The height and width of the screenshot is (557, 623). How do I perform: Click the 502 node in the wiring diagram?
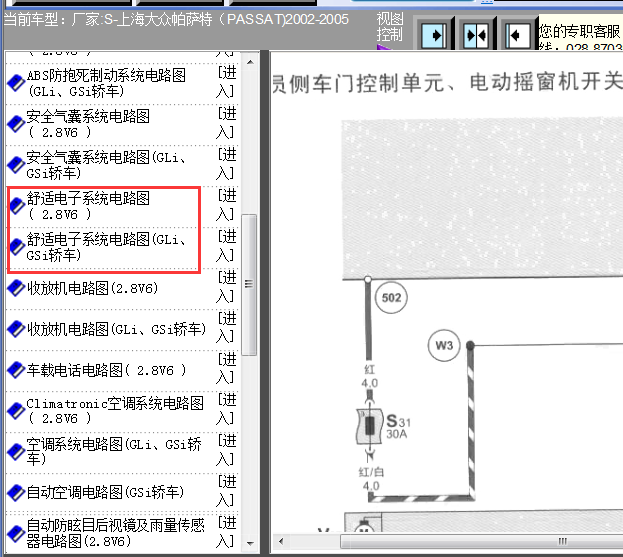[391, 298]
